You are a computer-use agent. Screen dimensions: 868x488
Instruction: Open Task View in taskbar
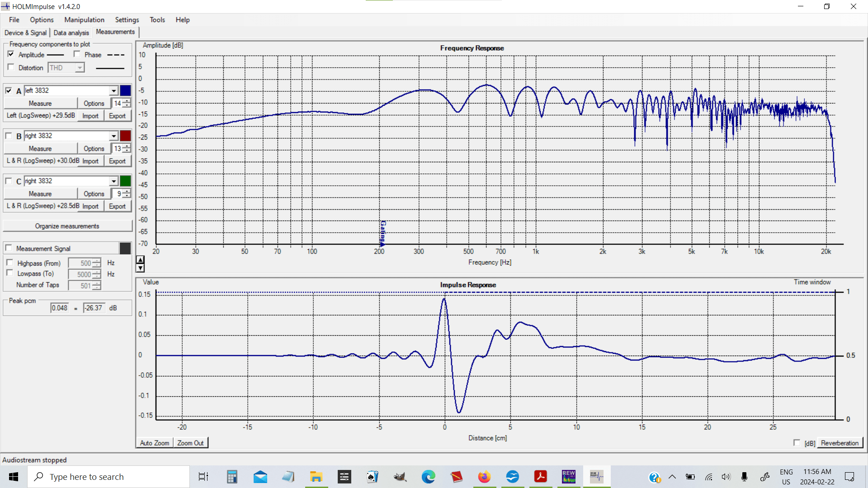point(203,477)
